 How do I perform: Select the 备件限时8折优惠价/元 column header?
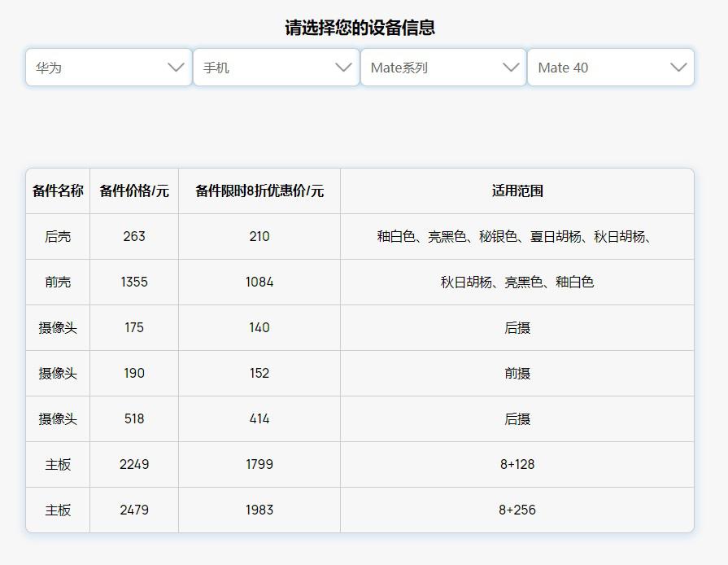pos(259,191)
